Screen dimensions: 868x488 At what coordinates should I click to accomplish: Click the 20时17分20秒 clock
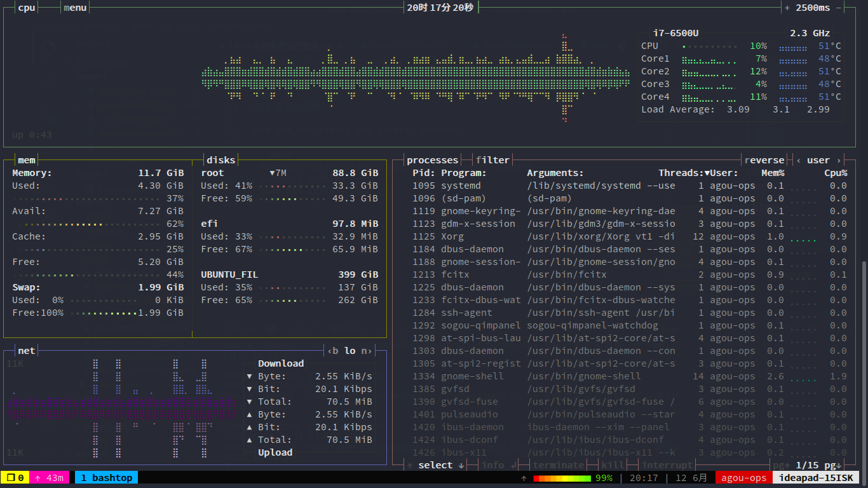click(x=440, y=8)
